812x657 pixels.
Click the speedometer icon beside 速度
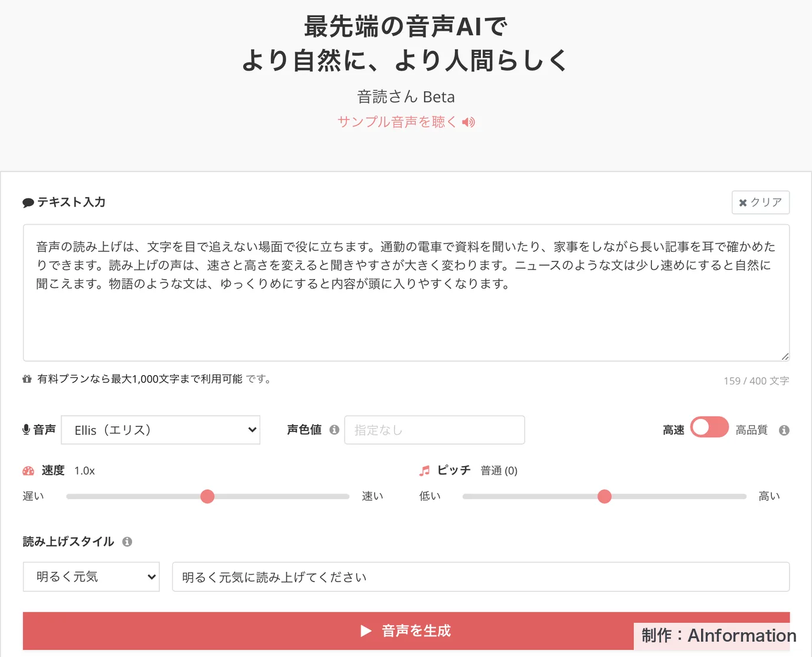[x=28, y=471]
